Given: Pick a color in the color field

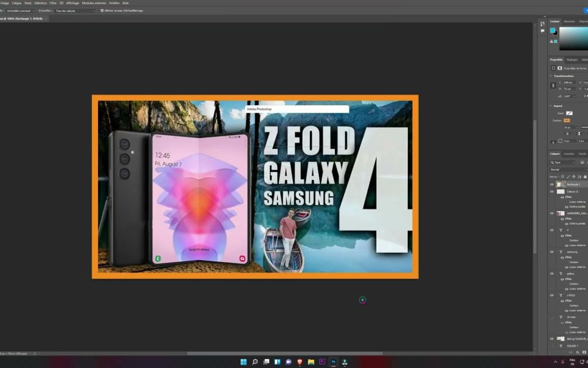Looking at the screenshot, I should click(573, 39).
